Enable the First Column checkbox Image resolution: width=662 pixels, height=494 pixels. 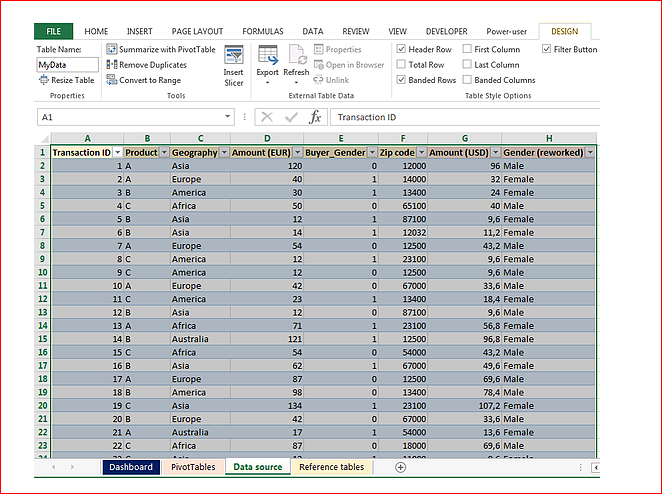coord(467,49)
